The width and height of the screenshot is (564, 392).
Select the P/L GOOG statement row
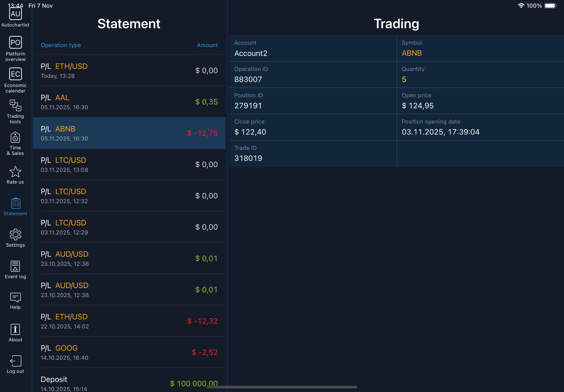pos(129,352)
